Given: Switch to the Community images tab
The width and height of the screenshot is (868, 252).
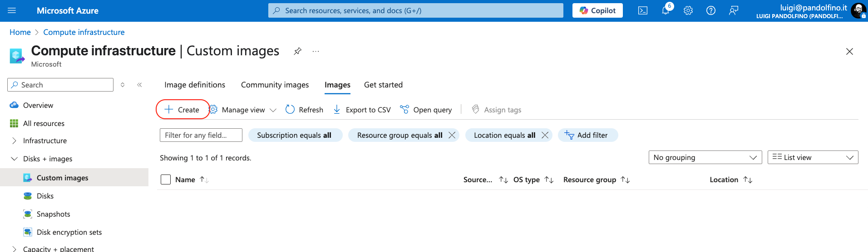Looking at the screenshot, I should click(x=275, y=85).
